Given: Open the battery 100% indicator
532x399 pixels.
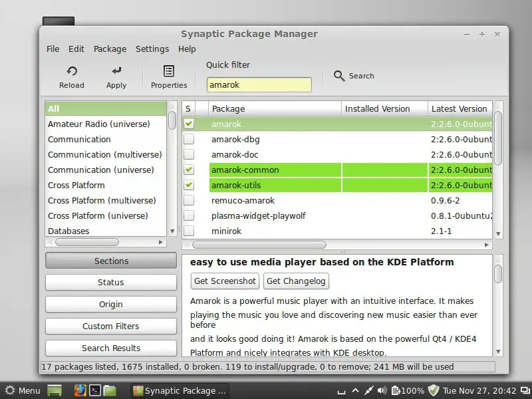Looking at the screenshot, I should coord(408,390).
